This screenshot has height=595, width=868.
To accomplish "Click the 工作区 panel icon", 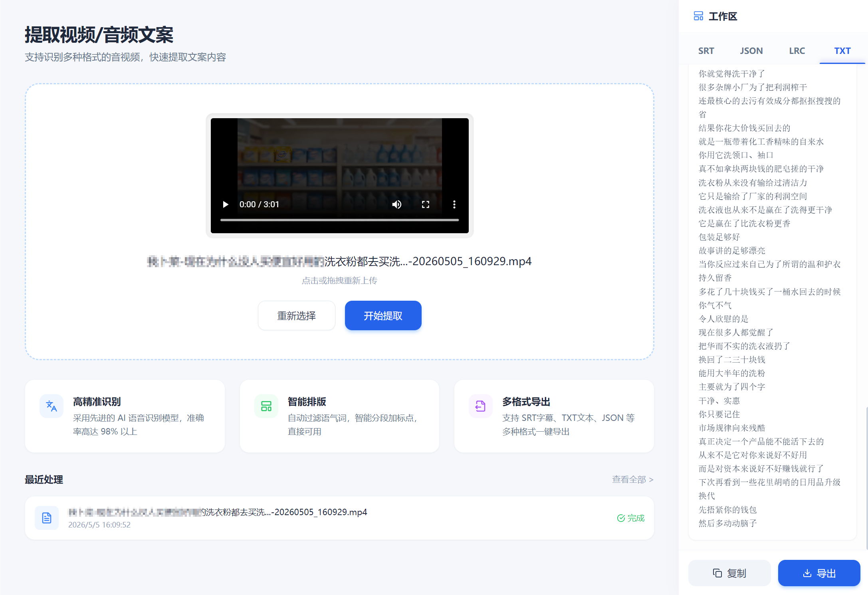I will (x=698, y=16).
